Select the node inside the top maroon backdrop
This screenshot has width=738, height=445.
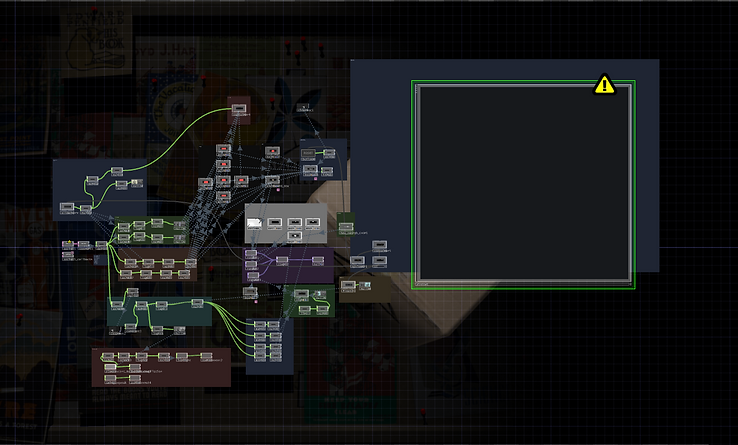tap(239, 109)
